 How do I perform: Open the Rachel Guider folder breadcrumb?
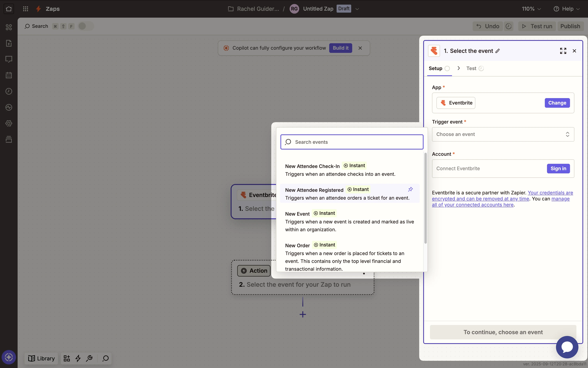[x=254, y=9]
